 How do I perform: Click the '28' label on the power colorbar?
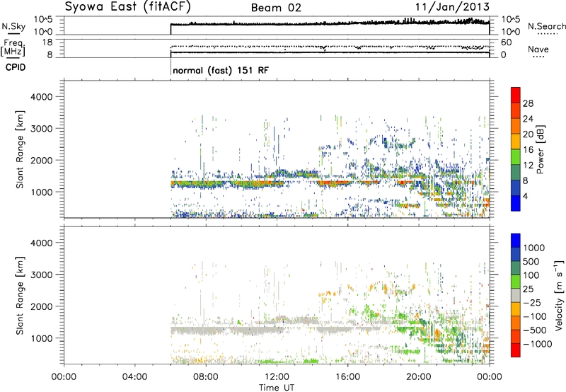tap(528, 103)
